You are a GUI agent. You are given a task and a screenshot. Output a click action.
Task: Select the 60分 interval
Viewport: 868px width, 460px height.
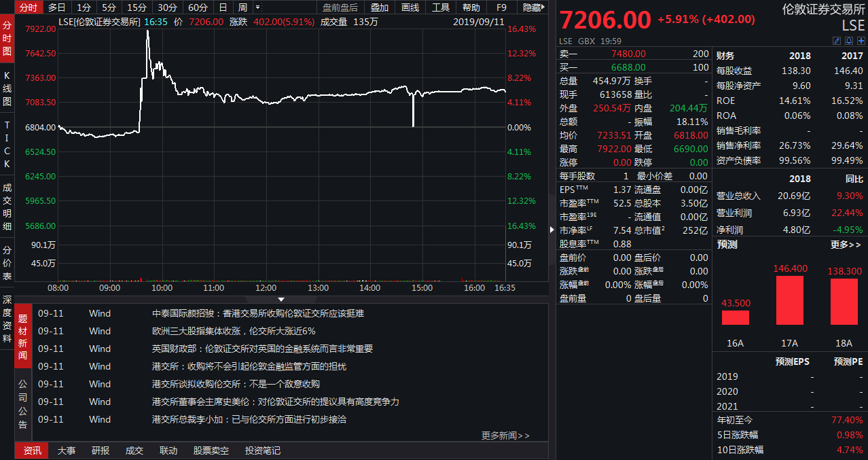[198, 7]
